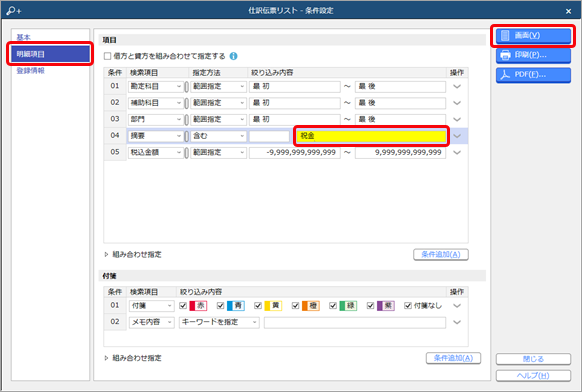Click the clip icon in condition row 04
This screenshot has width=582, height=392.
tap(187, 136)
